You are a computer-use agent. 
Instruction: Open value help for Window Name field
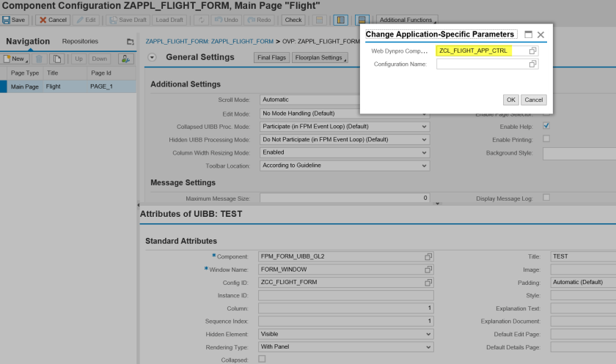[x=428, y=270]
